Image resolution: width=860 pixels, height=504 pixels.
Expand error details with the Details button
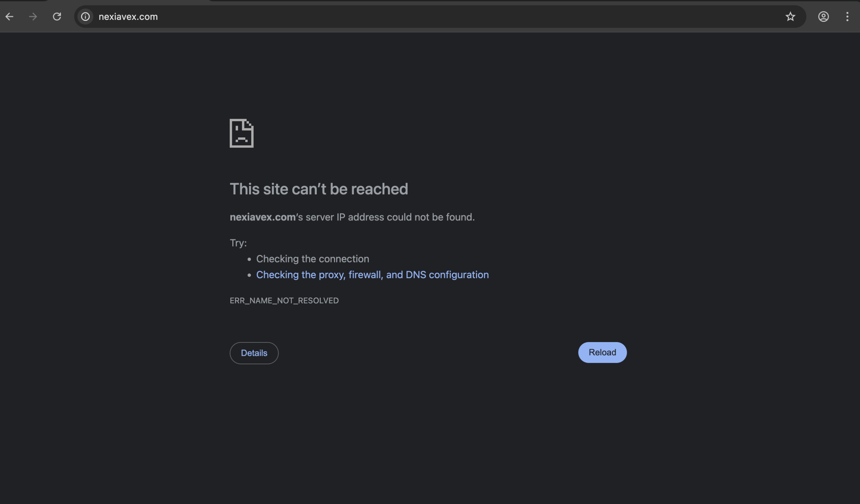(x=254, y=353)
